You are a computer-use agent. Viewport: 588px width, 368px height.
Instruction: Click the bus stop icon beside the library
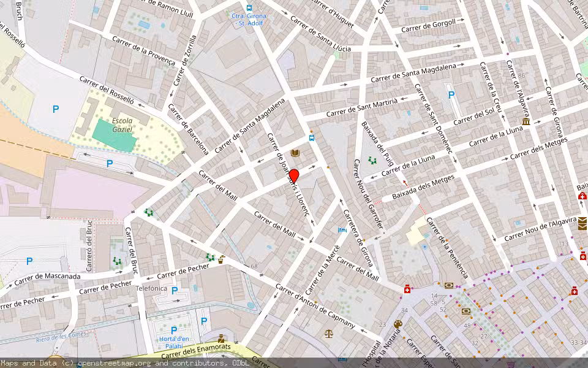312,138
